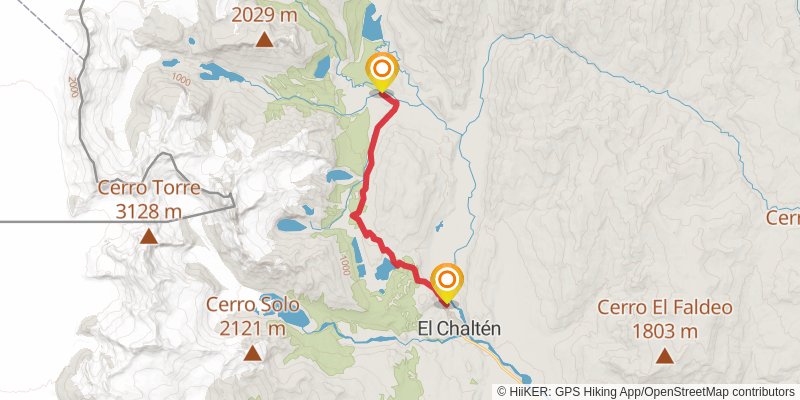Click the blue lake north of the start marker

click(372, 22)
